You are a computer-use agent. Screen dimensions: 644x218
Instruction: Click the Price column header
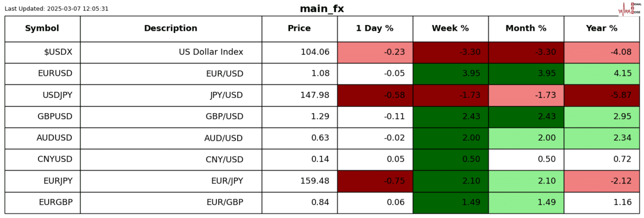click(299, 28)
